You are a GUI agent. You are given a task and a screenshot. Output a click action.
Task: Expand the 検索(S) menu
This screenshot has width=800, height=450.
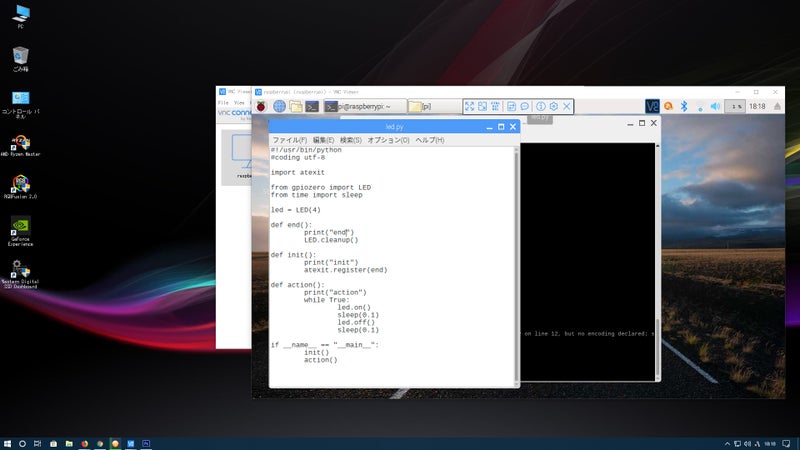(x=351, y=140)
